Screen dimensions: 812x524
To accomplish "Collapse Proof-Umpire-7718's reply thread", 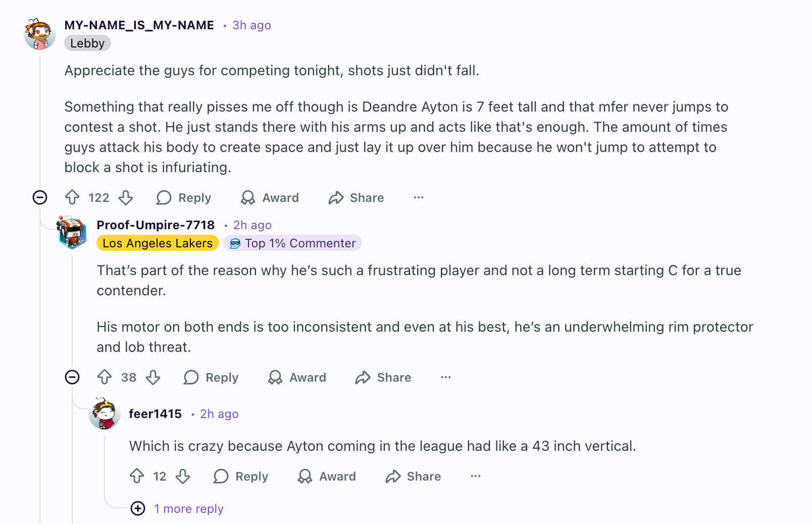I will pyautogui.click(x=72, y=377).
